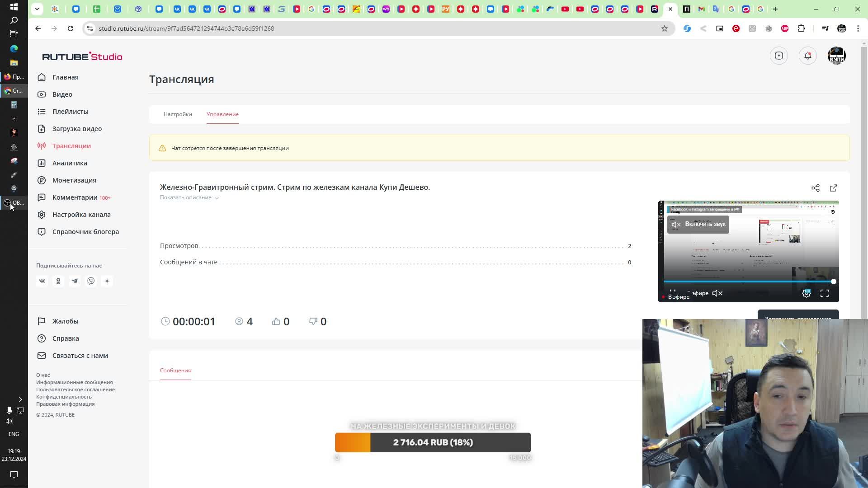Enter fullscreen in stream preview player
Viewport: 868px width, 488px height.
pyautogui.click(x=824, y=293)
